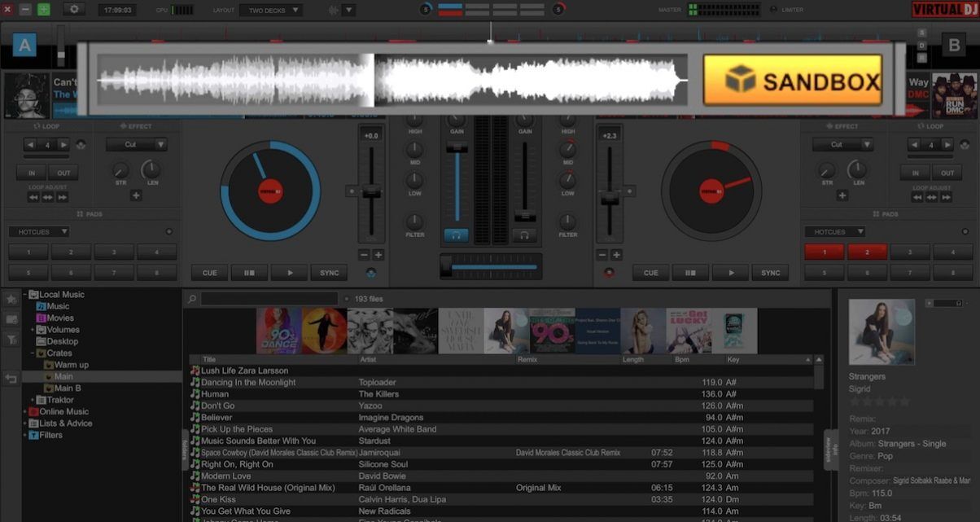
Task: Trigger hotcue pad 8 on left deck
Action: coord(156,274)
